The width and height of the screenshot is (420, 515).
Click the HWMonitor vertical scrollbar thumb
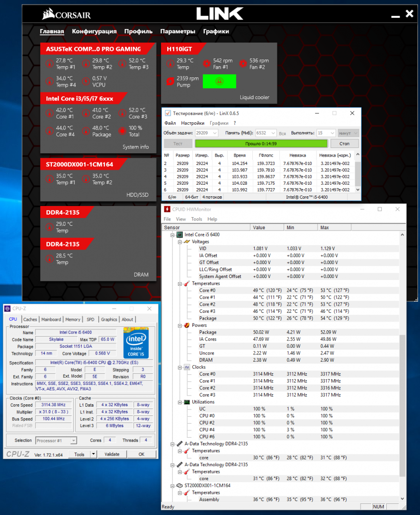click(x=402, y=406)
